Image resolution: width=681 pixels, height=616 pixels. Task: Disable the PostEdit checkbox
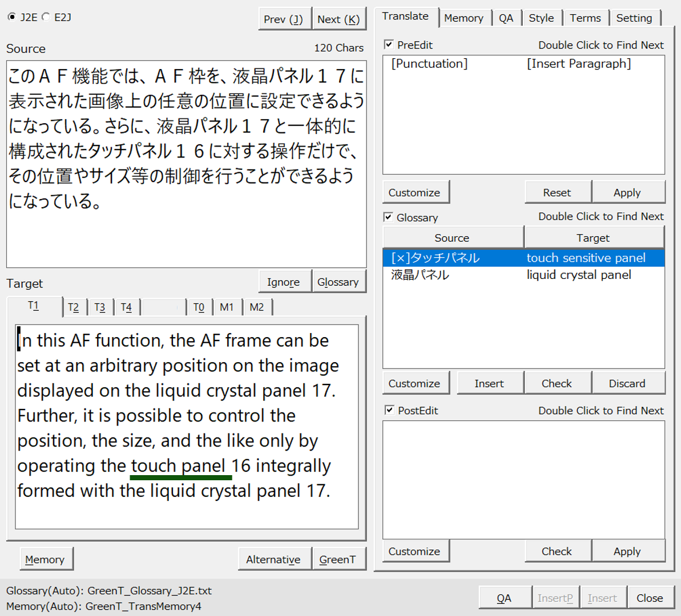pyautogui.click(x=389, y=410)
